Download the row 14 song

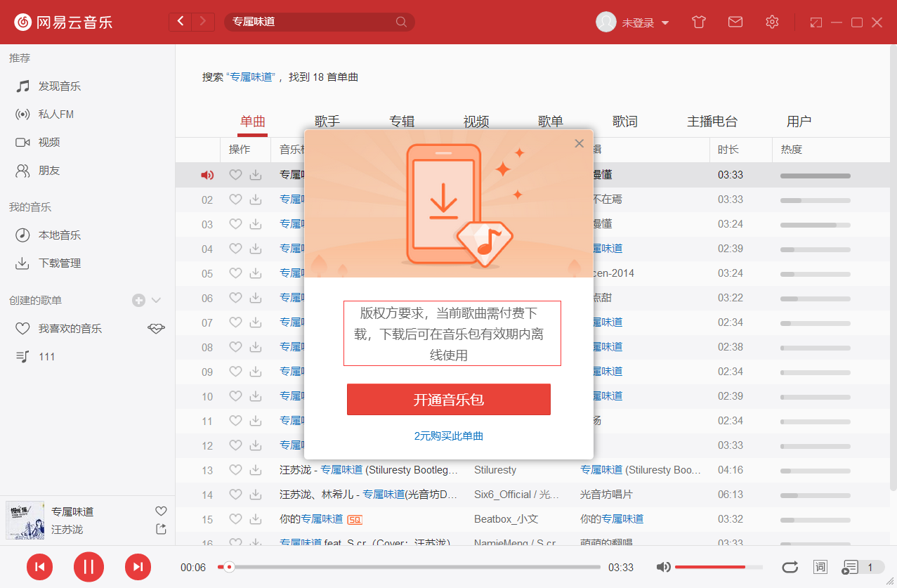pyautogui.click(x=256, y=495)
